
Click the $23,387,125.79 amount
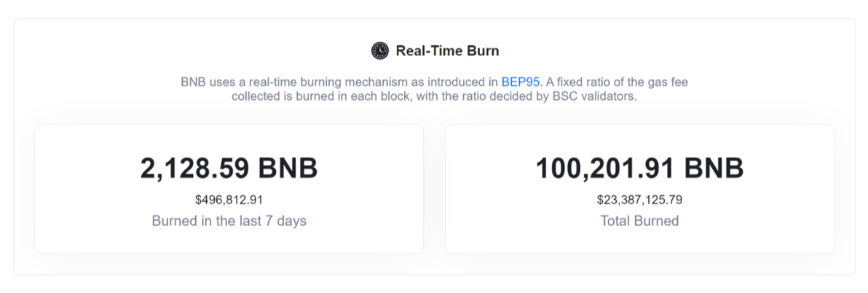point(639,200)
